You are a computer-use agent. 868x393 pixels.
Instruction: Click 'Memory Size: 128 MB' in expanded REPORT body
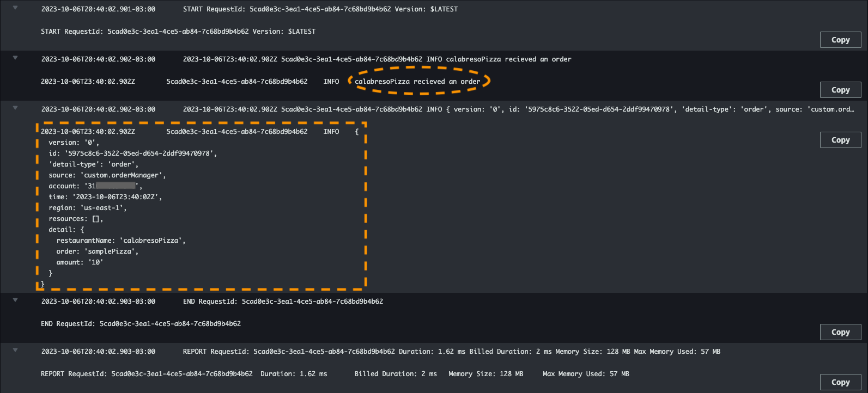tap(485, 374)
